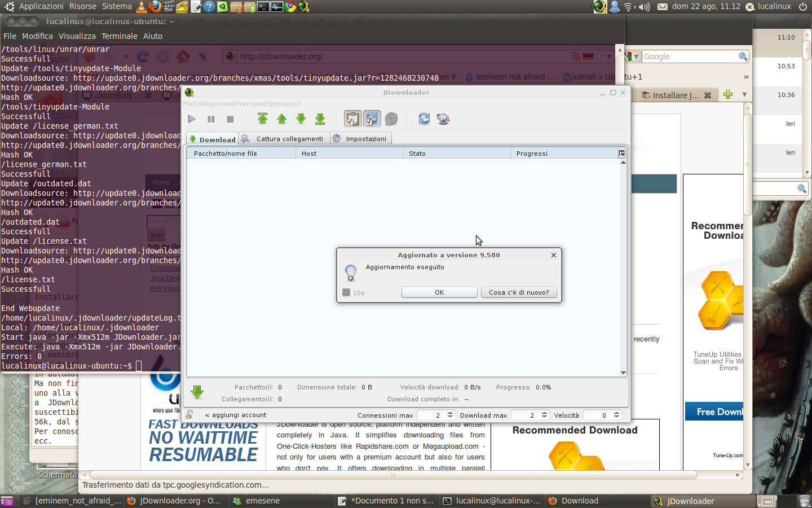The width and height of the screenshot is (812, 508).
Task: Open the Visualizza menu in terminal window
Action: click(x=77, y=36)
